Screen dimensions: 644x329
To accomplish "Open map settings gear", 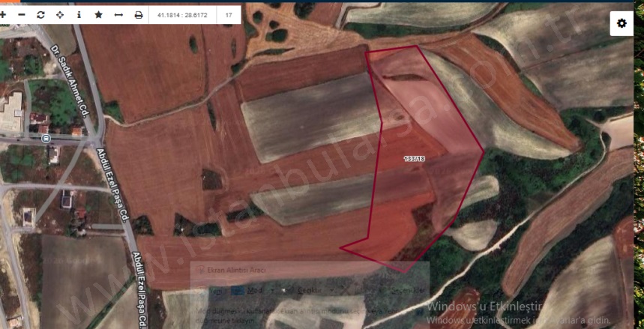I will (622, 23).
